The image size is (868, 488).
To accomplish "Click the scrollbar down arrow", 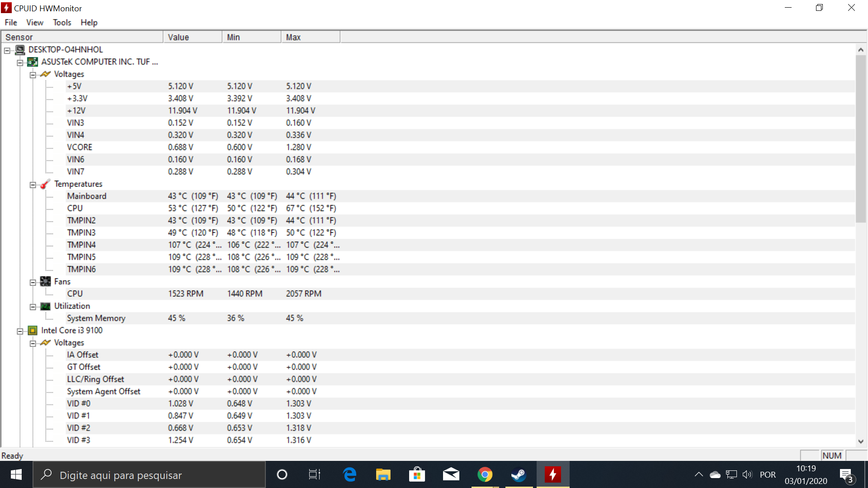I will click(861, 441).
